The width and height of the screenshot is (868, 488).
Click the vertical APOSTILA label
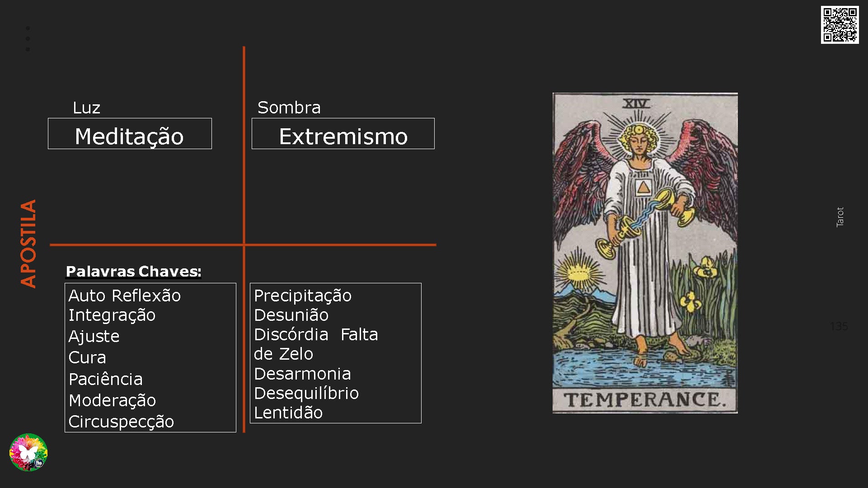pyautogui.click(x=28, y=244)
